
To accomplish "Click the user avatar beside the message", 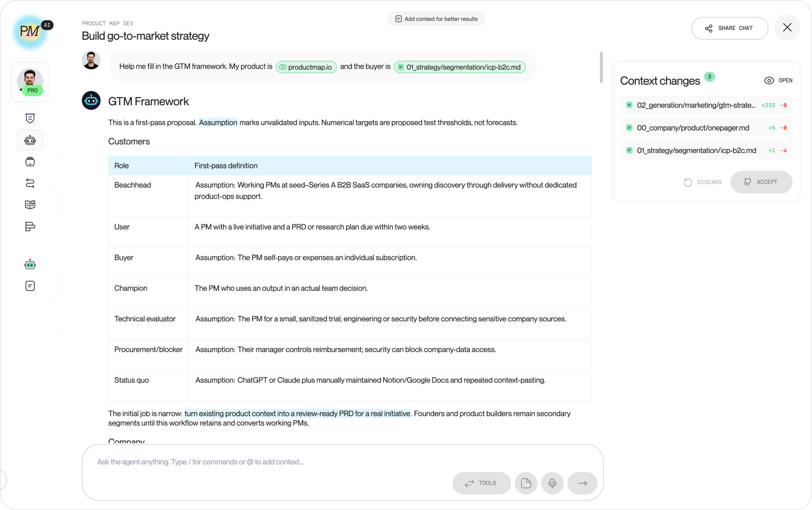I will tap(91, 60).
